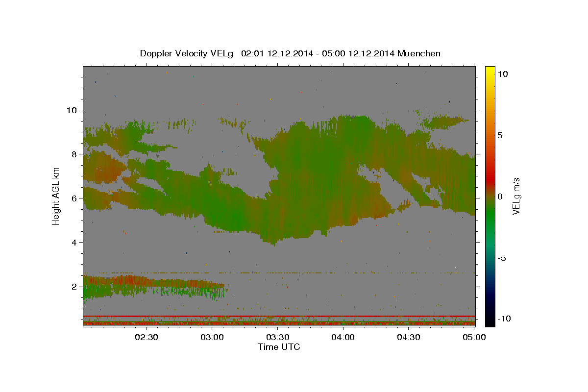Click the 03:30 time tick label

pos(277,337)
